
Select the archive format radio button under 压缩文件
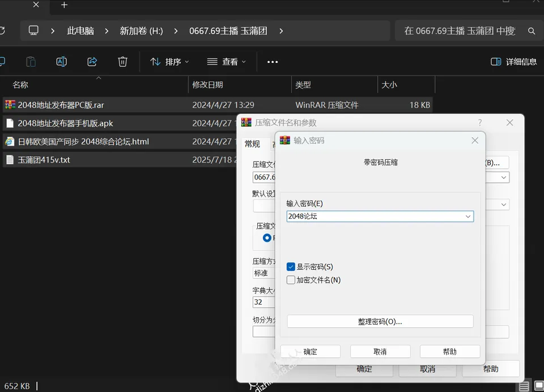click(267, 238)
